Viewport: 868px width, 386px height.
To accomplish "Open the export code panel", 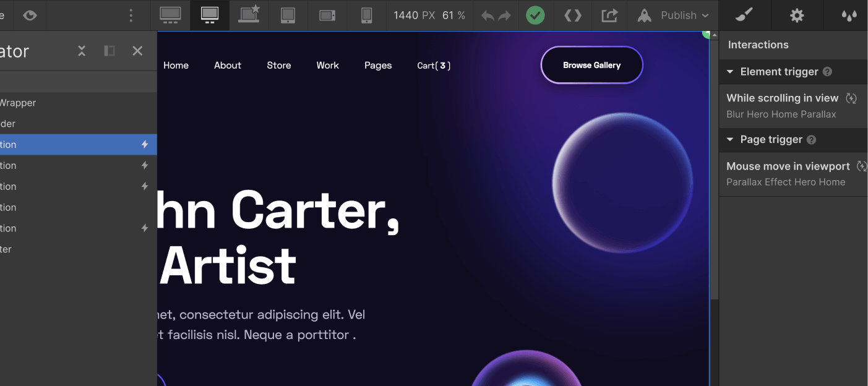I will (573, 15).
